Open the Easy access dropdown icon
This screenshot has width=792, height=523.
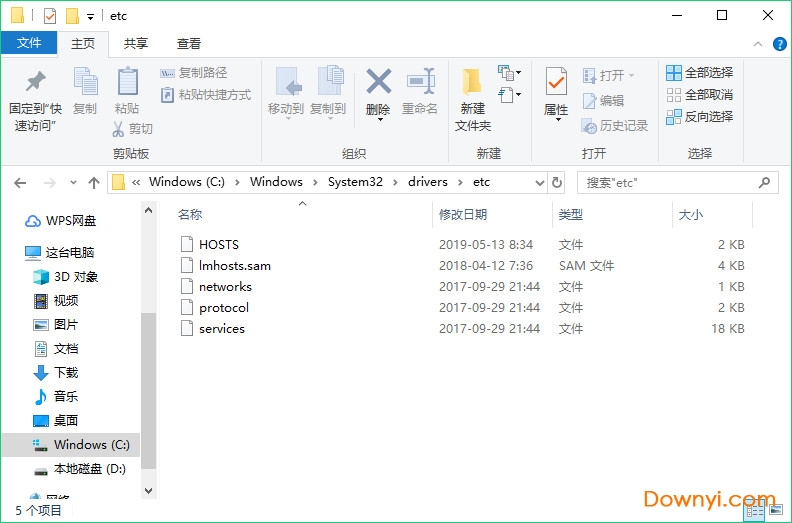click(x=509, y=94)
